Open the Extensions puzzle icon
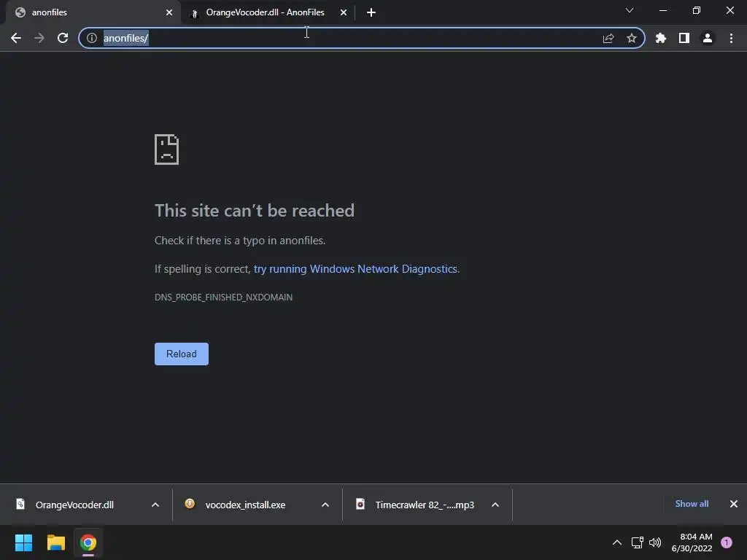747x560 pixels. [x=661, y=38]
